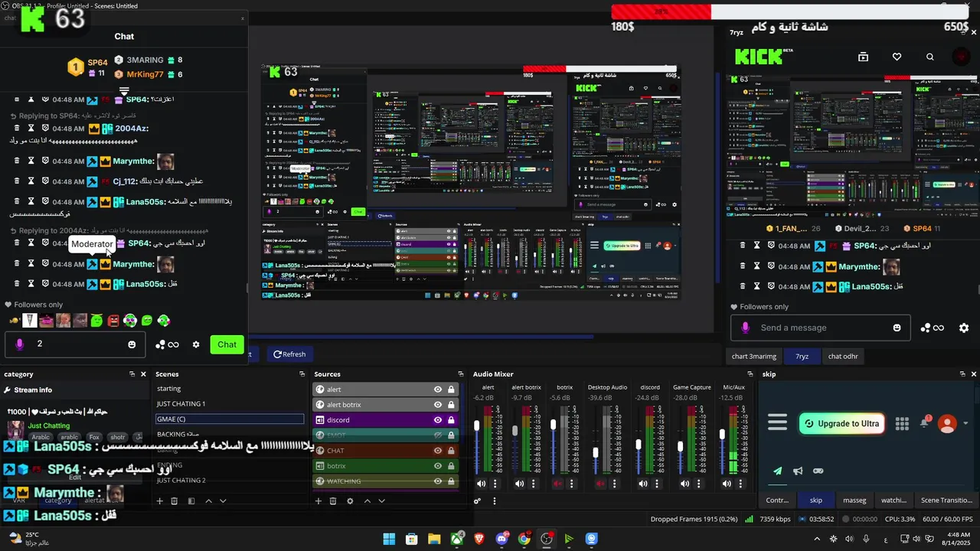
Task: Open Mic/Aux three-dot menu
Action: pyautogui.click(x=741, y=484)
